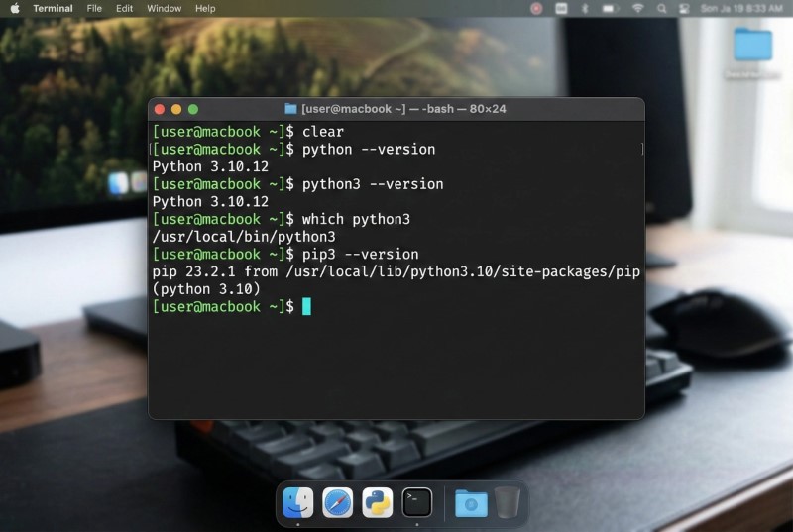Click the "pip 23.2.1 from" output line
The image size is (793, 532).
pos(396,271)
